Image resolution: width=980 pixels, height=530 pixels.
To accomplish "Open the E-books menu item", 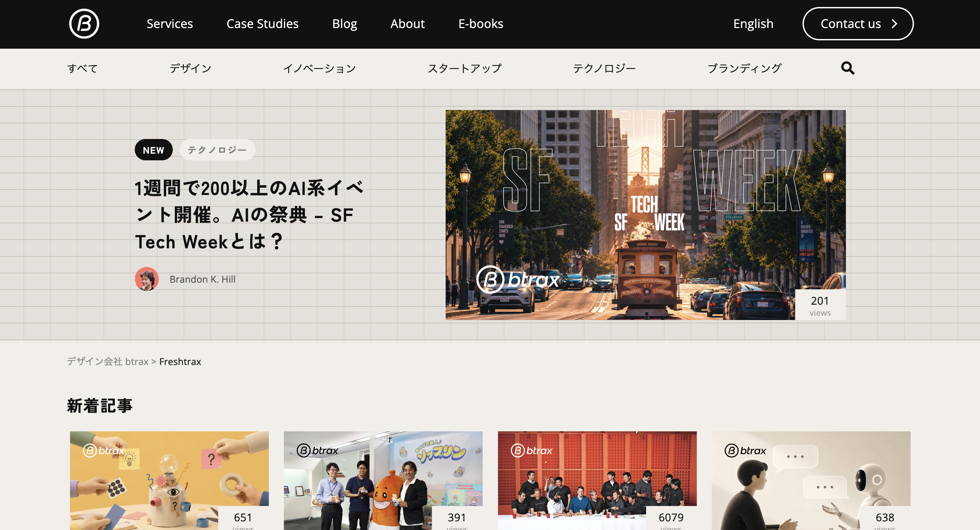I will tap(480, 24).
